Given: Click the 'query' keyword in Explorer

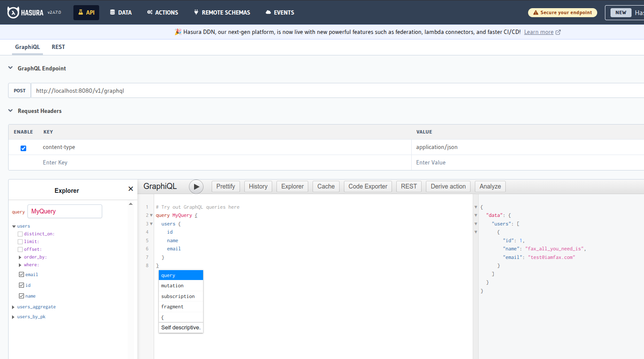Looking at the screenshot, I should [18, 212].
